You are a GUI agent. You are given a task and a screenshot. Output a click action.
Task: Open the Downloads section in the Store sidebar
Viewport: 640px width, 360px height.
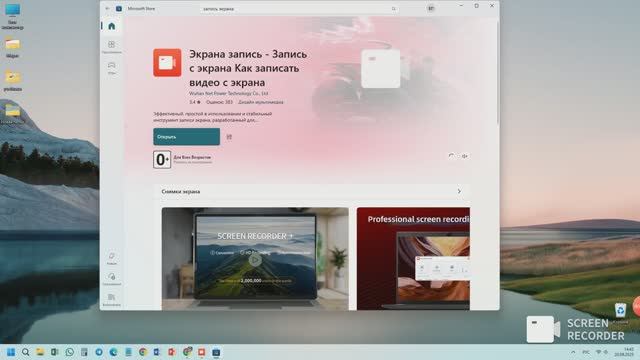111,278
